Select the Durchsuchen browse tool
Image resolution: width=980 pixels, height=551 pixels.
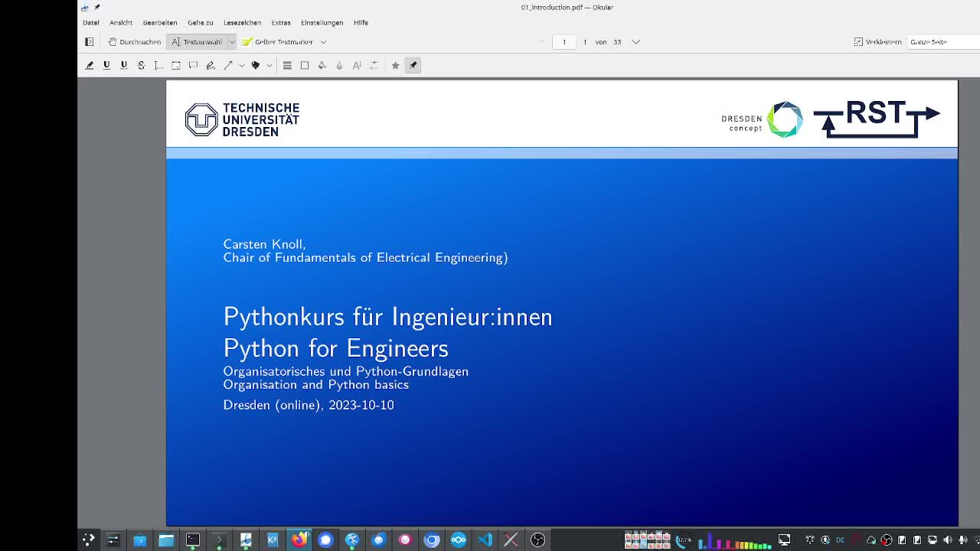pyautogui.click(x=135, y=42)
